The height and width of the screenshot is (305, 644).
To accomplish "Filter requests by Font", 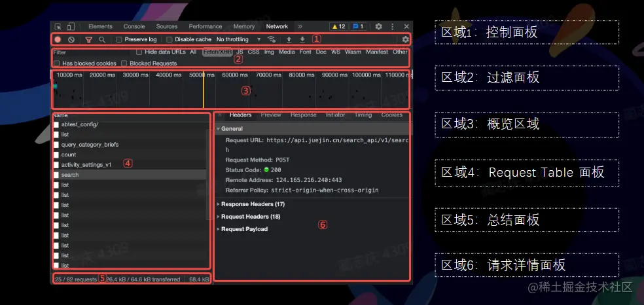I will click(305, 52).
